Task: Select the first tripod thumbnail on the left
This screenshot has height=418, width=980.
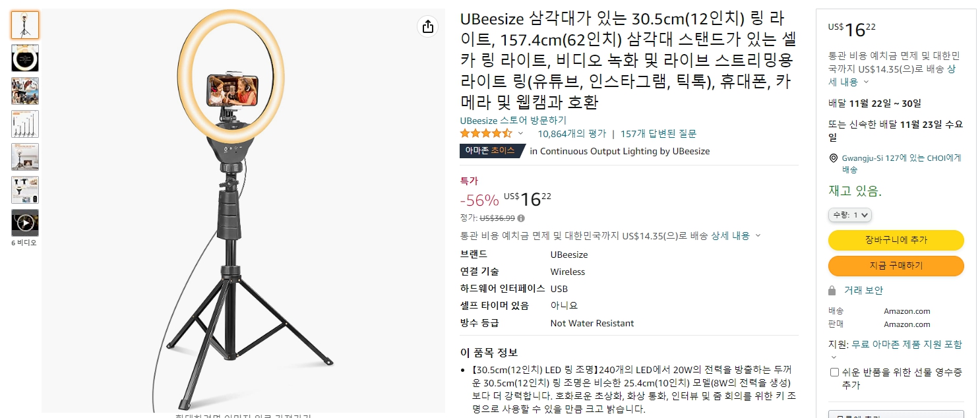Action: (x=24, y=25)
